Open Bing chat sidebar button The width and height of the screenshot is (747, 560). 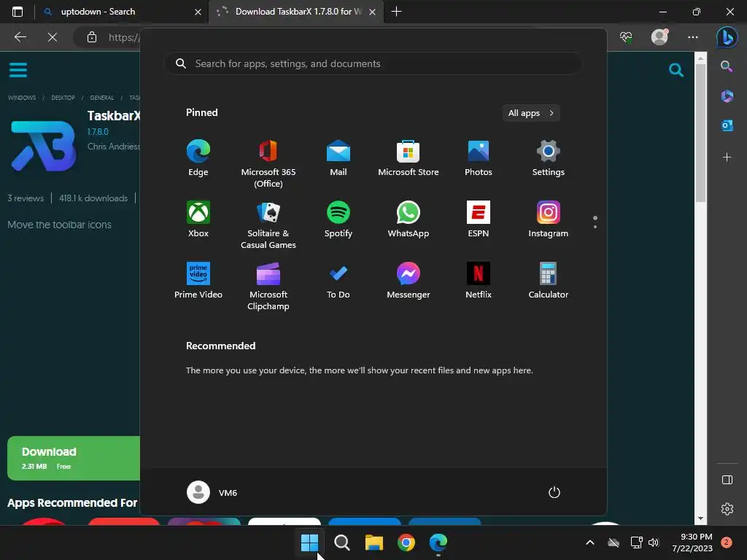coord(727,37)
